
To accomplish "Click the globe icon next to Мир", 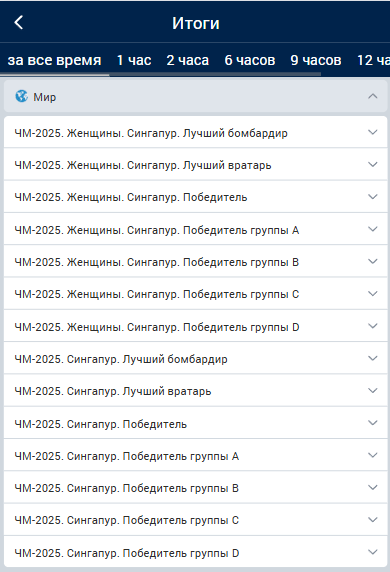I will tap(22, 97).
